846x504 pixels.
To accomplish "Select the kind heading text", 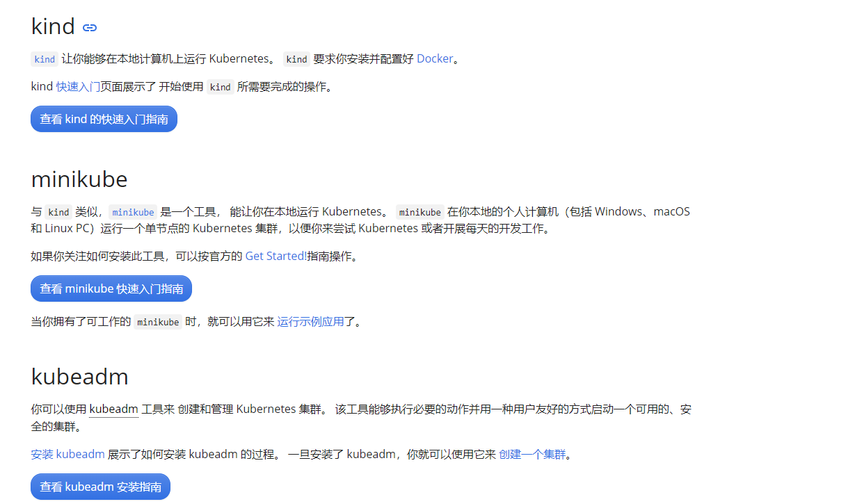I will click(x=53, y=26).
